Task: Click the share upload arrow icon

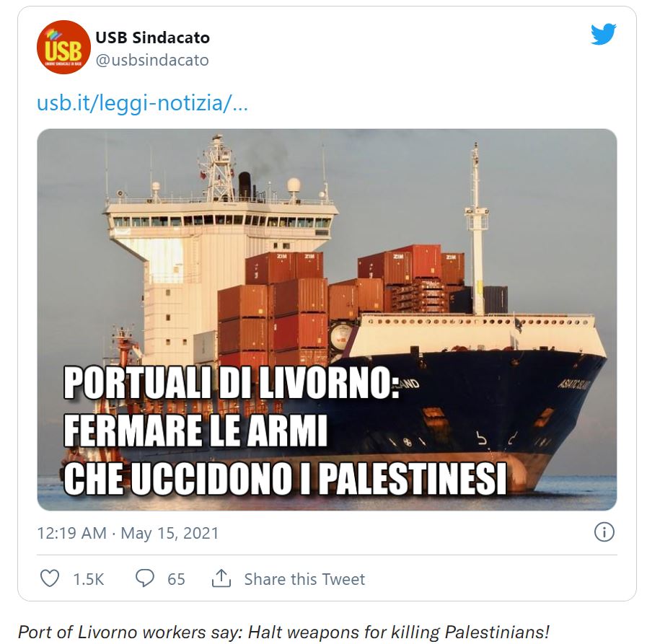Action: [x=221, y=578]
